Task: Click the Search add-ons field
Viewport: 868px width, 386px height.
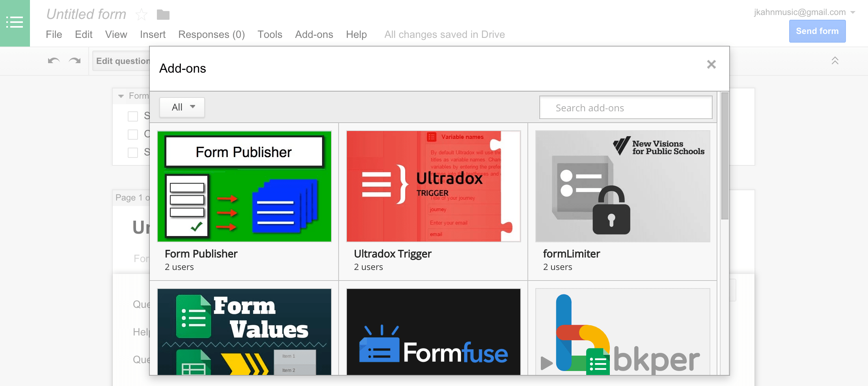Action: [626, 107]
